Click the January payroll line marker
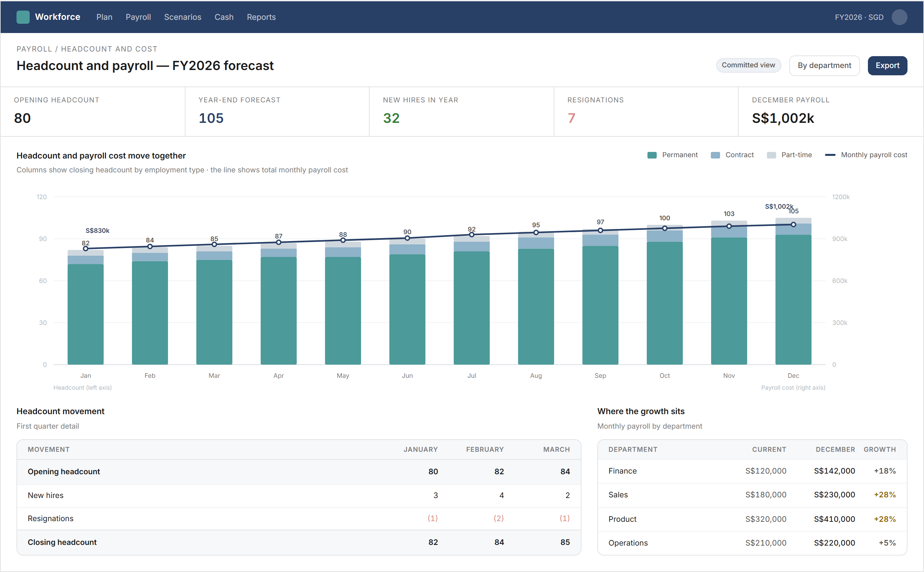924x572 pixels. (x=86, y=249)
